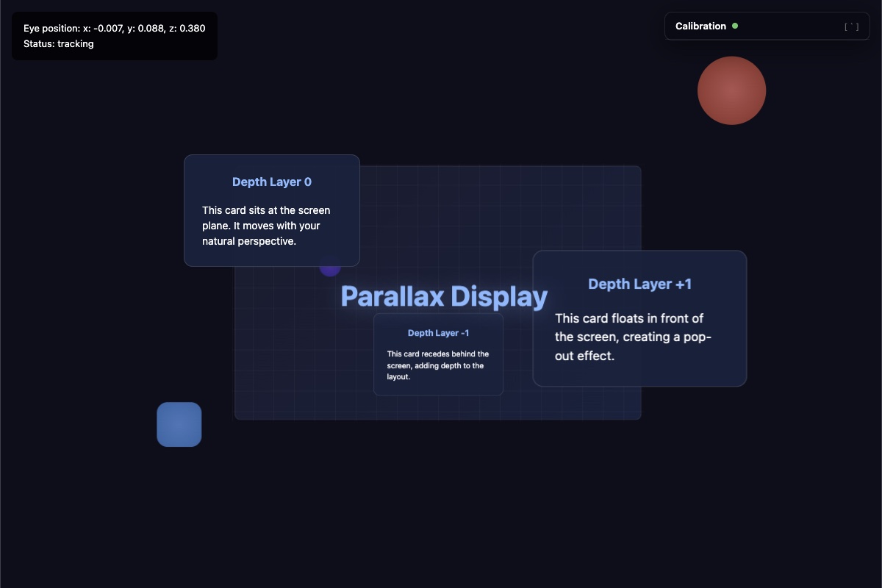Viewport: 882px width, 588px height.
Task: Click the red sphere object
Action: [732, 90]
